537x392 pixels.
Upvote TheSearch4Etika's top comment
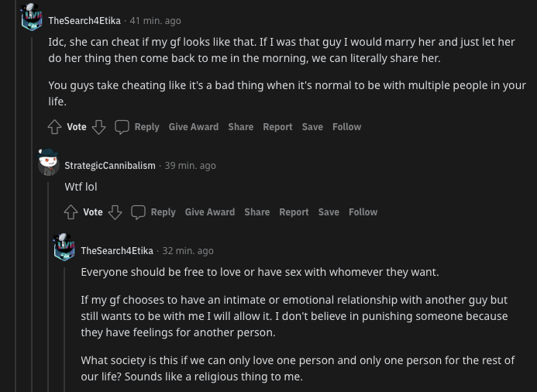[x=54, y=127]
